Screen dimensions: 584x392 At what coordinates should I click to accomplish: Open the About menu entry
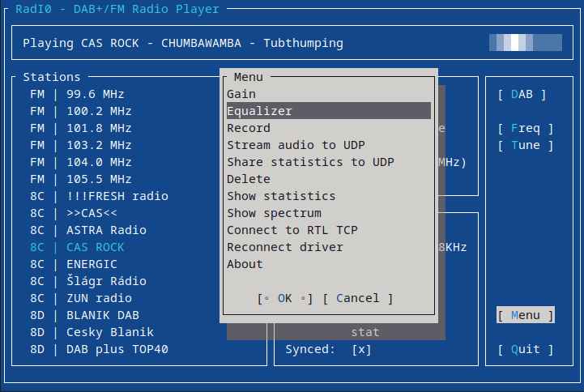[329, 264]
